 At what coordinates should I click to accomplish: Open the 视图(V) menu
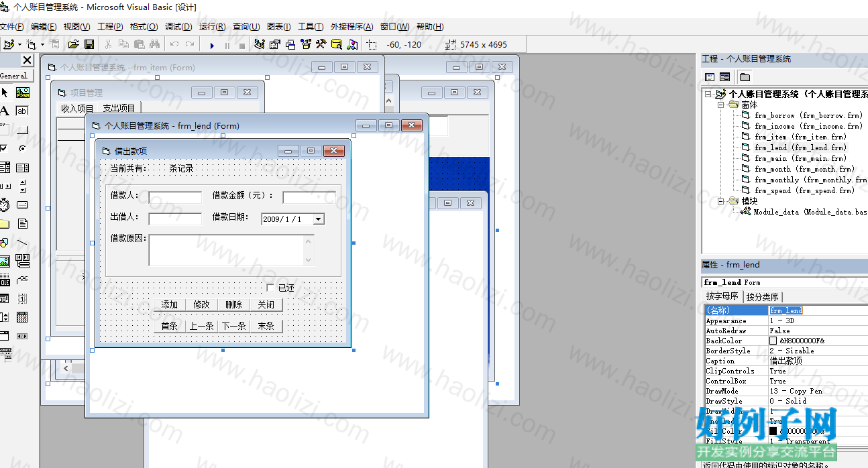pyautogui.click(x=76, y=27)
